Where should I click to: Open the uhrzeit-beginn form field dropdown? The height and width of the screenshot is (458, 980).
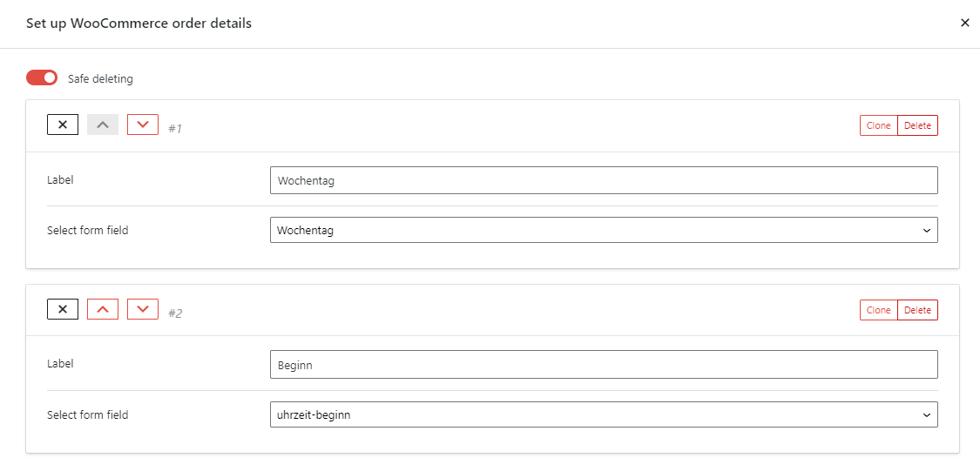click(x=604, y=414)
